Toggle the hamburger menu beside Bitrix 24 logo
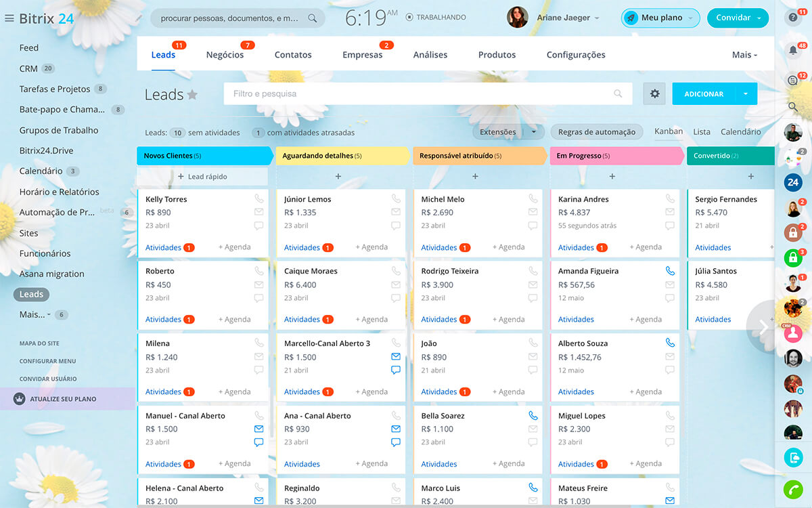Screen dimensions: 812x508 [9, 18]
